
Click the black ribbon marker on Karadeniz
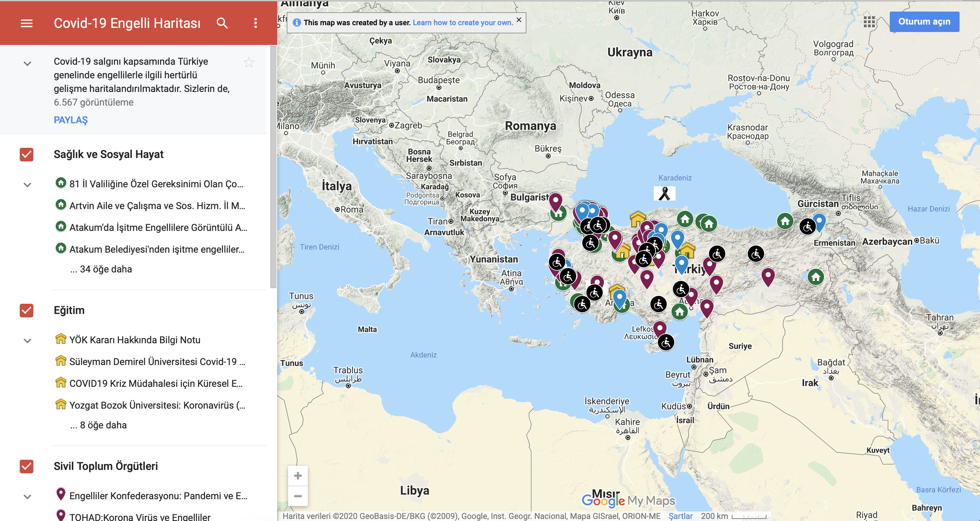(x=664, y=193)
